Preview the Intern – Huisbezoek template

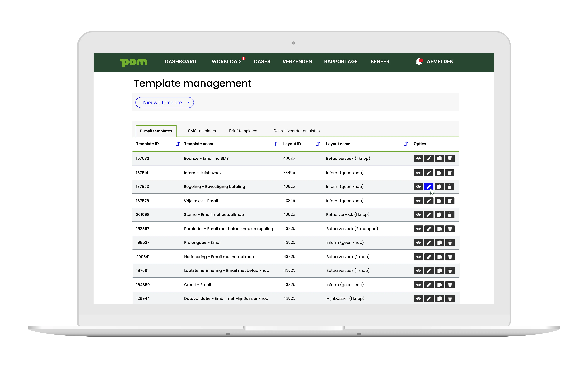[x=418, y=173]
